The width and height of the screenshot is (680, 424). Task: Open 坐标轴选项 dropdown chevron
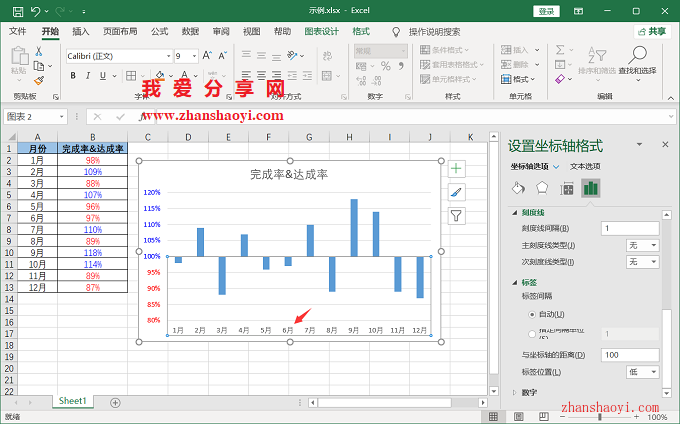point(556,166)
